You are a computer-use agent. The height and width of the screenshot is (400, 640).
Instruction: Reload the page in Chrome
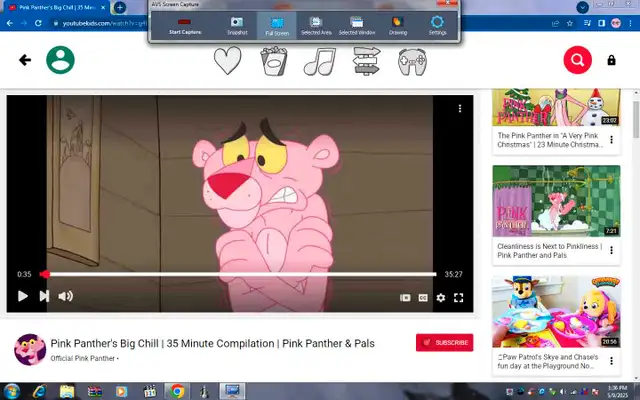[38, 23]
